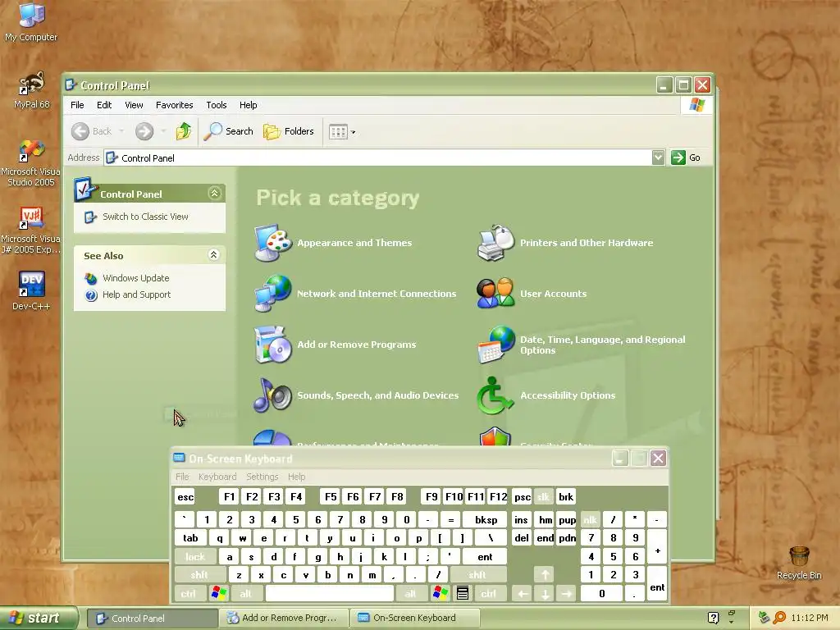Screen dimensions: 840x630
Task: Toggle nlk num lock key on-screen
Action: click(590, 519)
